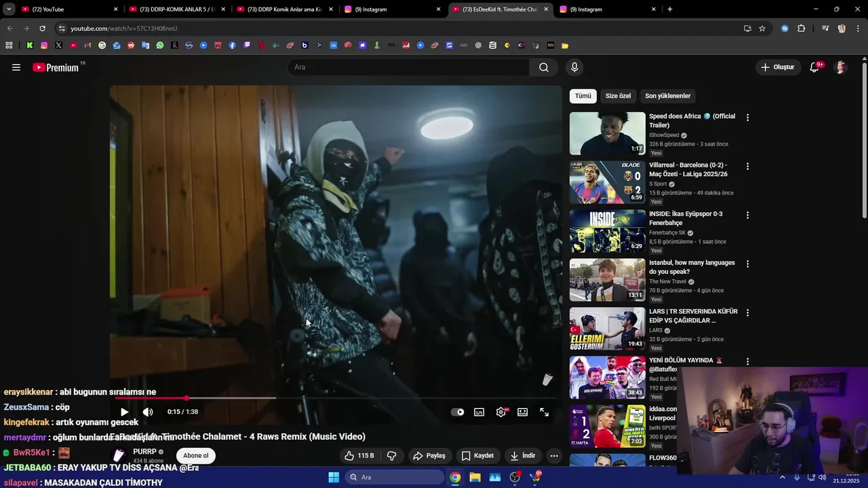This screenshot has height=488, width=868.
Task: Share the video with Paylaş
Action: pyautogui.click(x=429, y=455)
